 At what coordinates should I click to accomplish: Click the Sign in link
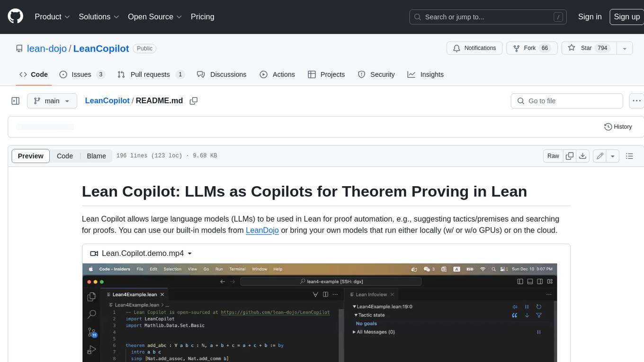click(x=590, y=17)
